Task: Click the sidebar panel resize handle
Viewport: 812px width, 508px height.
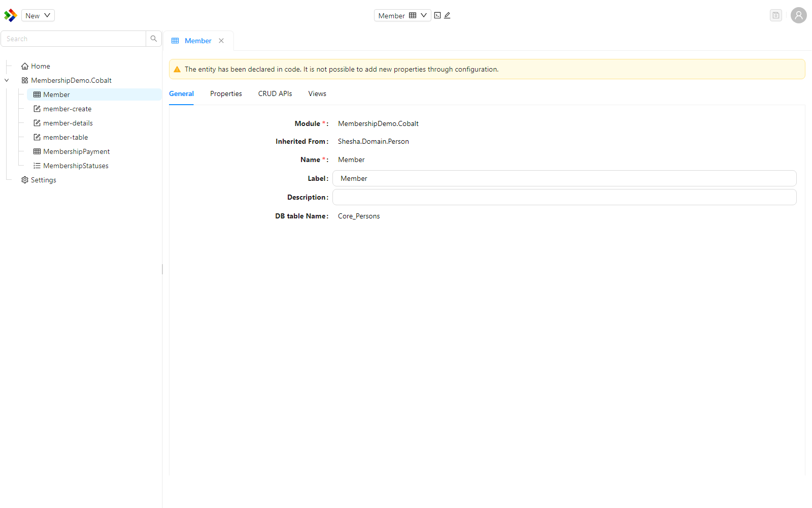Action: click(x=162, y=269)
